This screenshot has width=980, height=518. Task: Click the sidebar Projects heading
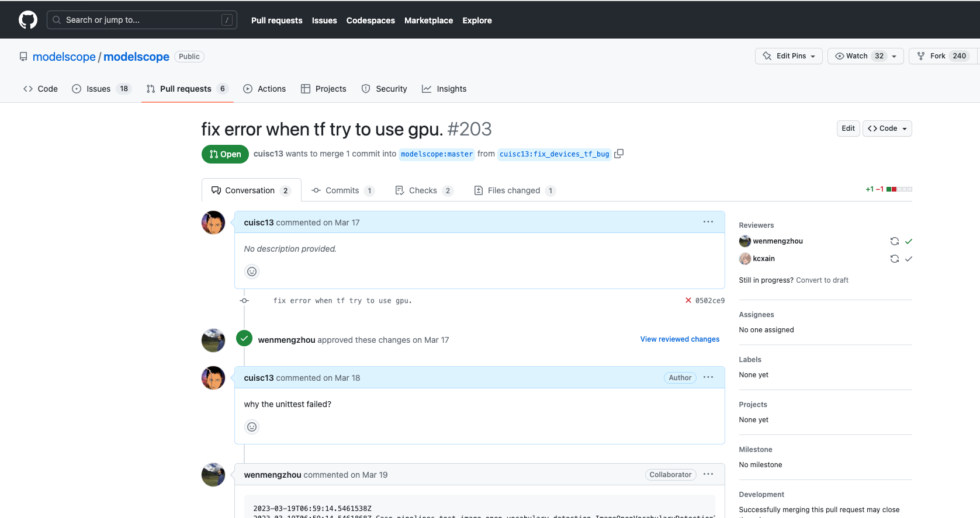pos(753,405)
